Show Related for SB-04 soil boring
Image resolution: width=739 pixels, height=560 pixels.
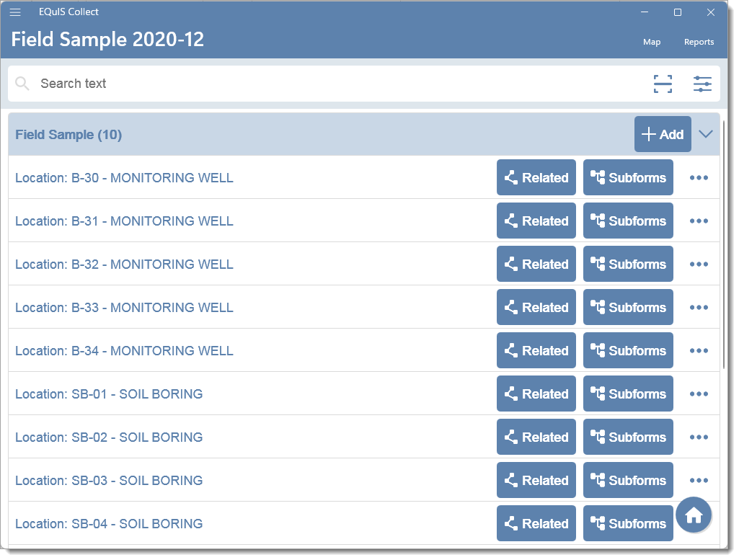(x=536, y=524)
